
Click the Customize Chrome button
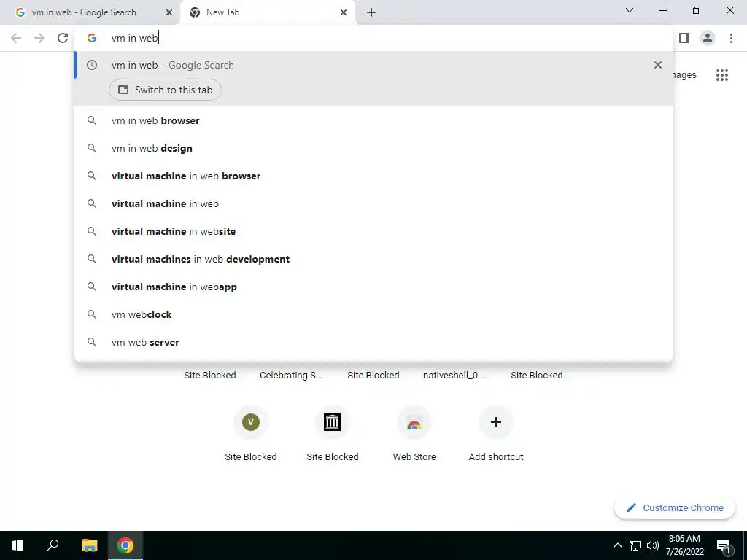675,507
